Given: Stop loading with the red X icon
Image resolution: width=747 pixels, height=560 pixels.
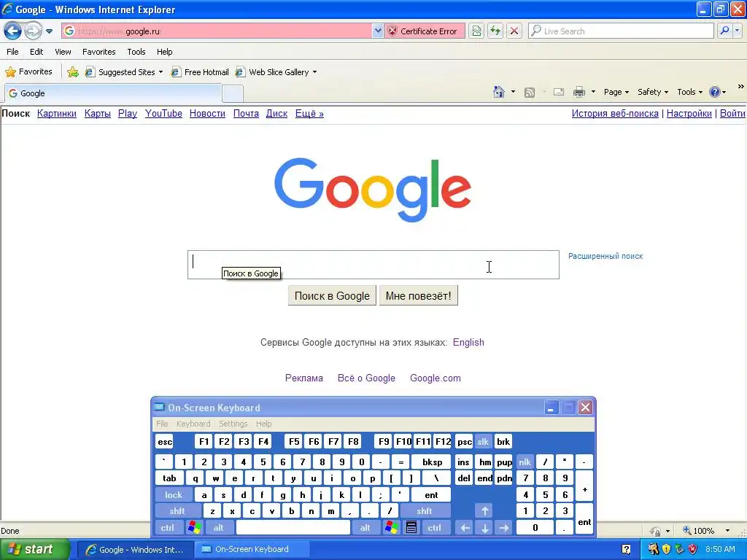Looking at the screenshot, I should 514,31.
